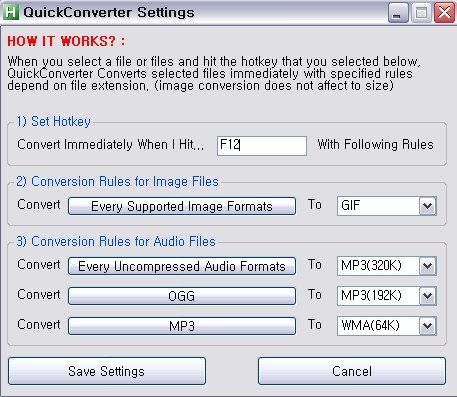Click the 'HOW IT WORKS? :' heading

[66, 41]
